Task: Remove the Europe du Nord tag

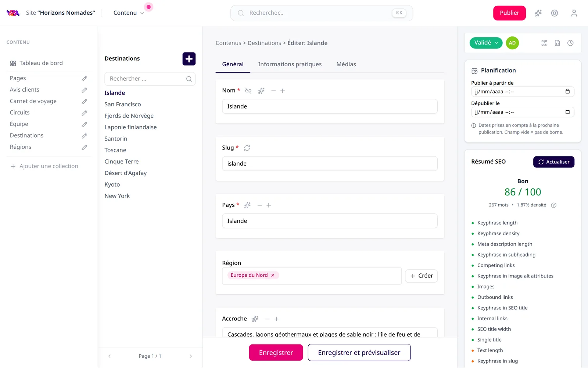Action: [x=273, y=275]
